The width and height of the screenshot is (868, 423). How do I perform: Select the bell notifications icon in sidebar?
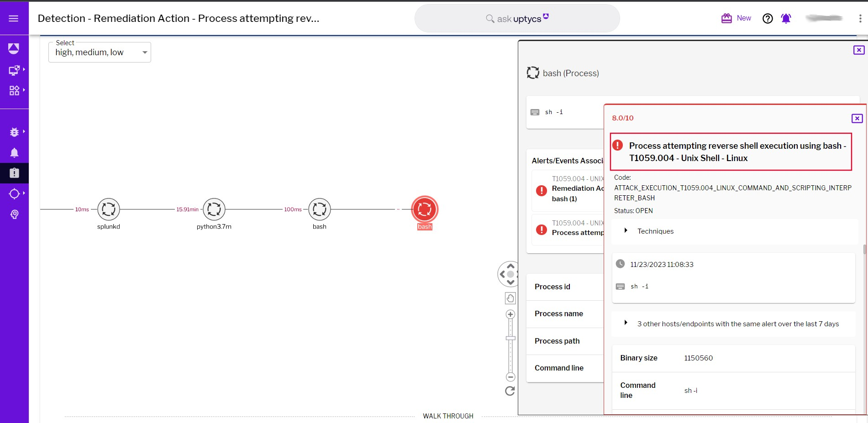14,152
